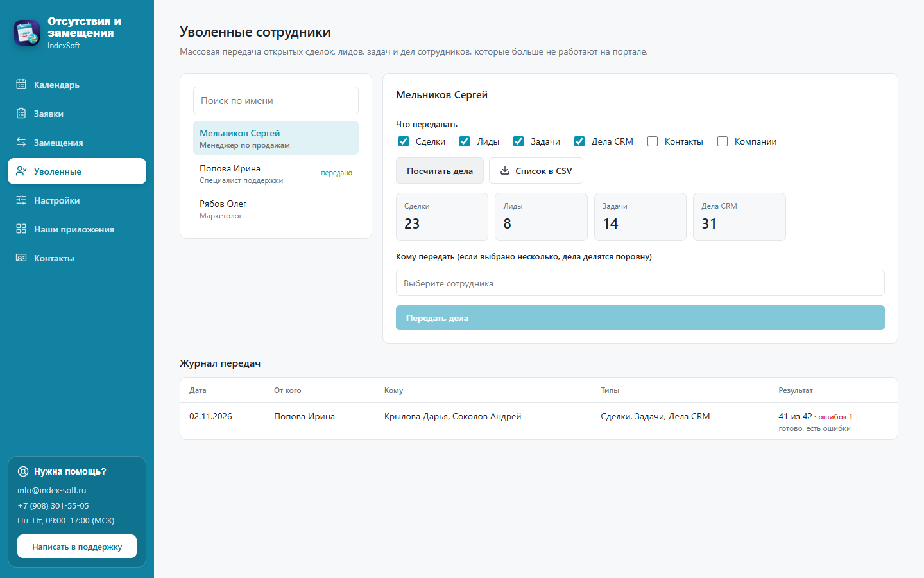Open the Календарь menu item
The width and height of the screenshot is (924, 578).
coord(77,85)
